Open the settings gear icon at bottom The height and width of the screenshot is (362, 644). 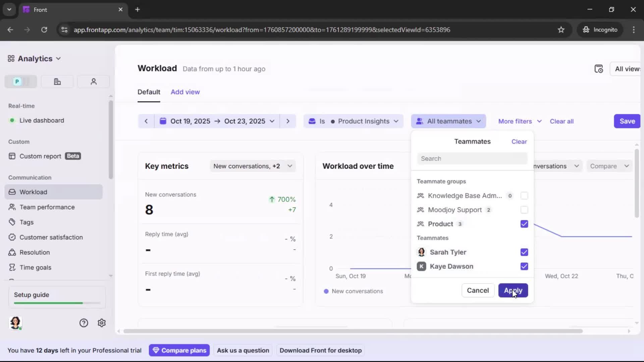pyautogui.click(x=101, y=323)
